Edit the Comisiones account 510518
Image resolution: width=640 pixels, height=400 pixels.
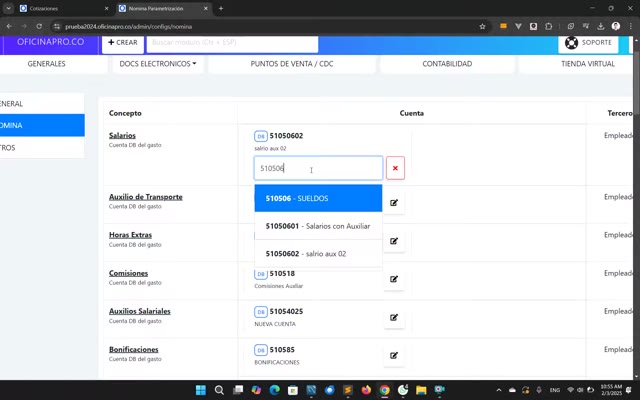[x=394, y=279]
